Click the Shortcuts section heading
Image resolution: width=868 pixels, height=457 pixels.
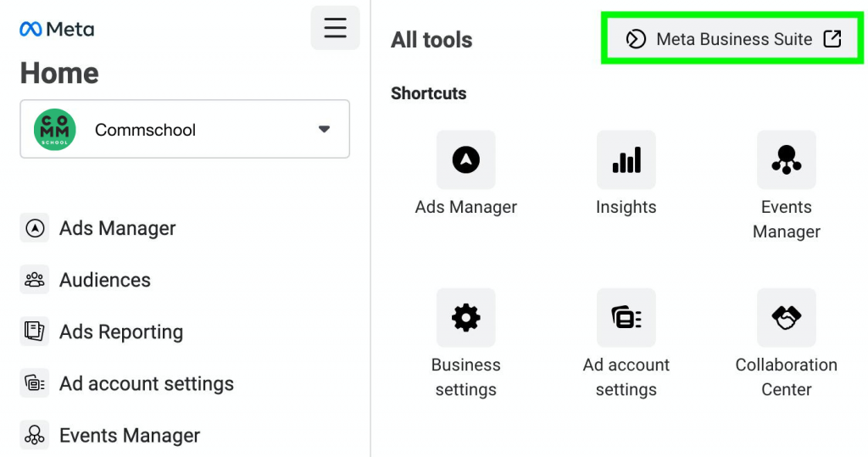(x=428, y=93)
